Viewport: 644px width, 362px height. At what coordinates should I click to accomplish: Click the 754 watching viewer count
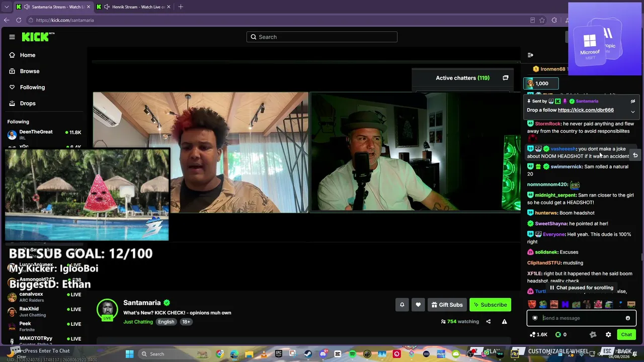[x=460, y=322]
